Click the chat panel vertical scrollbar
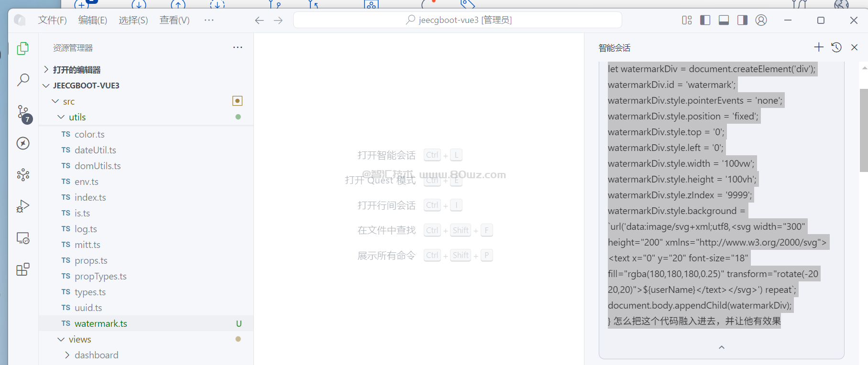 point(864,130)
